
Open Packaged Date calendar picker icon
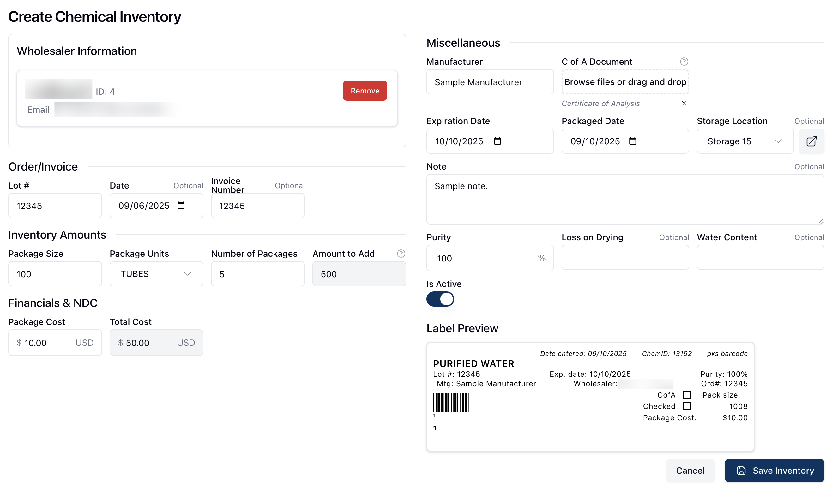click(632, 141)
